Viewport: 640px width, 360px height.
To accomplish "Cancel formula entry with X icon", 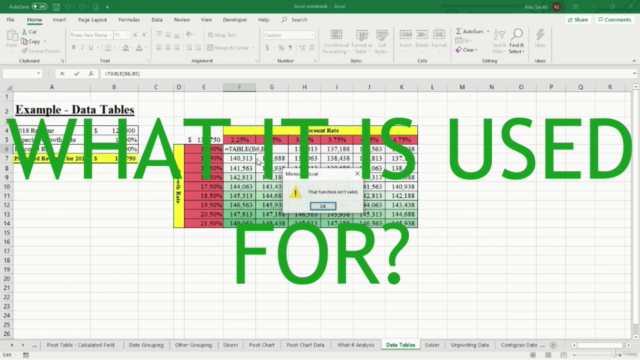I will point(62,73).
